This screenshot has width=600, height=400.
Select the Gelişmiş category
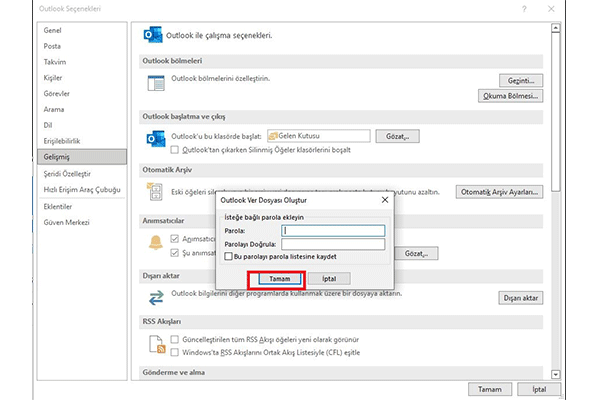coord(82,157)
